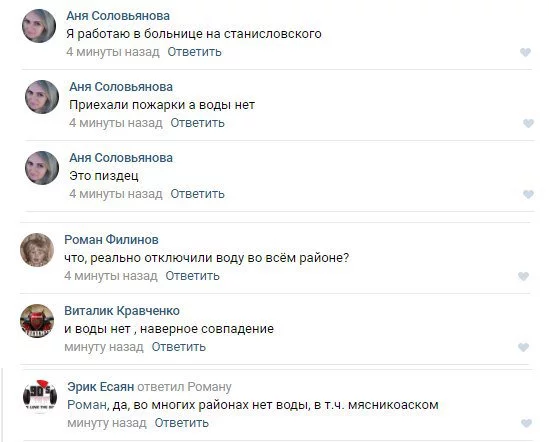Like Виталик Кравченко's comment about совпадение
The height and width of the screenshot is (442, 549).
[523, 347]
